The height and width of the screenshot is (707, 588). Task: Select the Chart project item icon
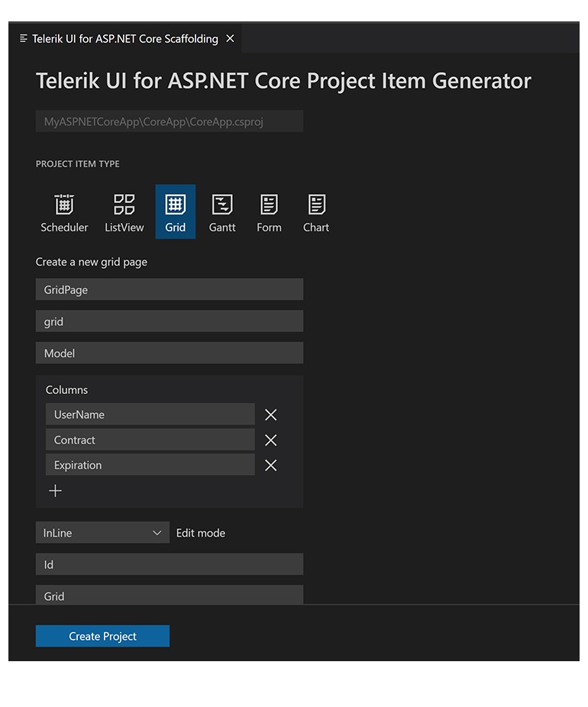pyautogui.click(x=316, y=211)
